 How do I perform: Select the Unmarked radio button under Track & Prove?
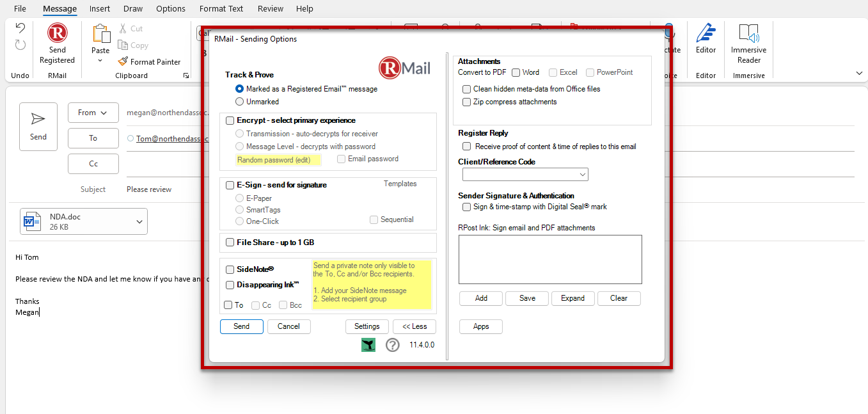pos(239,102)
